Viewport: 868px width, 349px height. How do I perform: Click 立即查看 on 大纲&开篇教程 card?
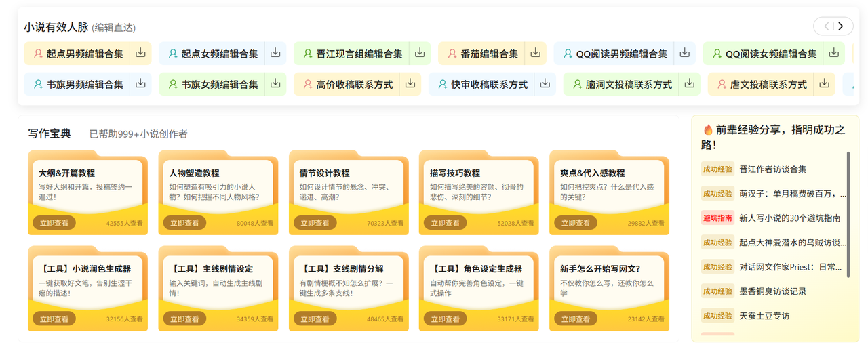54,223
